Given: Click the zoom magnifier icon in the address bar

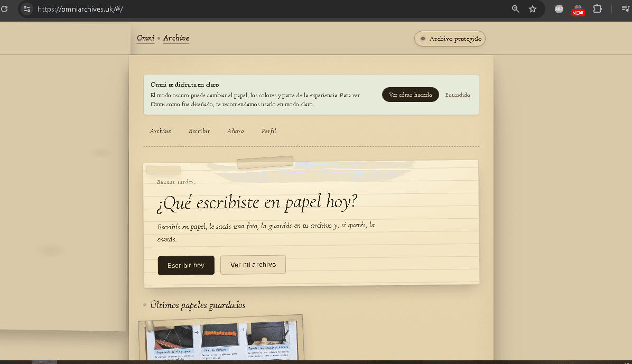Looking at the screenshot, I should 516,9.
